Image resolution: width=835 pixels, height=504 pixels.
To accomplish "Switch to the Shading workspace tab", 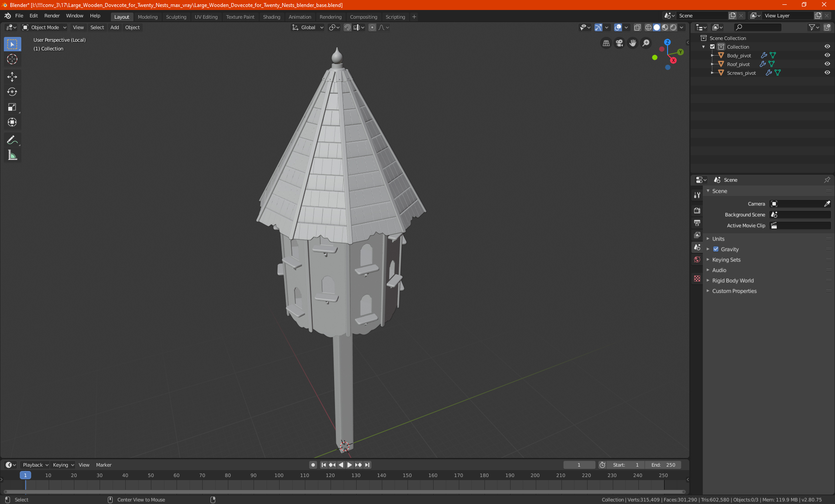I will pyautogui.click(x=271, y=17).
